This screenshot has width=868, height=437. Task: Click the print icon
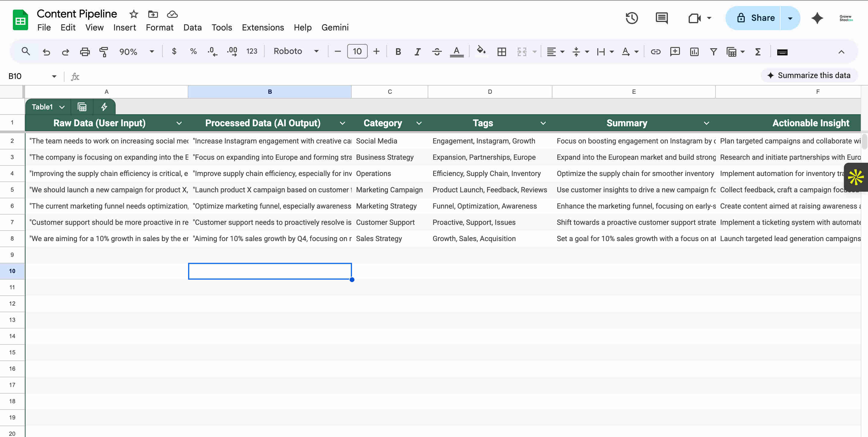tap(85, 52)
